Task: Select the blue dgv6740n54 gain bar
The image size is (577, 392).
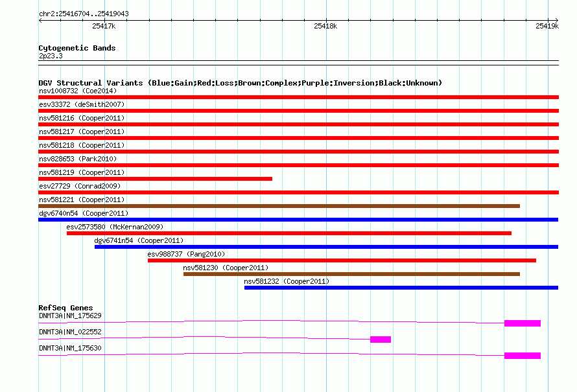Action: click(298, 220)
